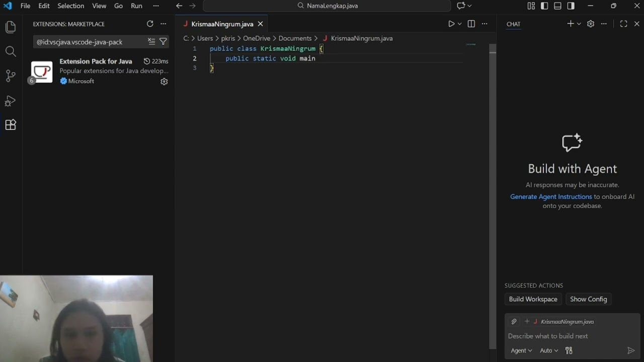Toggle the primary side bar visibility
This screenshot has height=362, width=644.
(544, 6)
